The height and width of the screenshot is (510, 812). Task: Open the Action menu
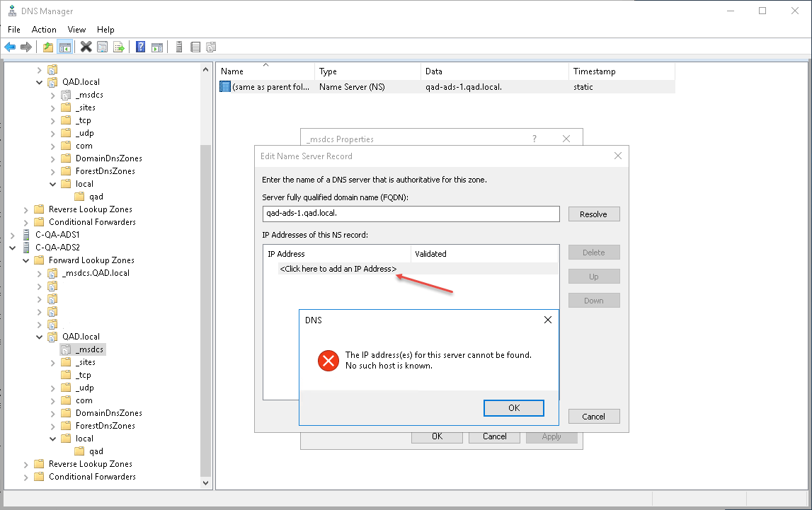pyautogui.click(x=44, y=30)
